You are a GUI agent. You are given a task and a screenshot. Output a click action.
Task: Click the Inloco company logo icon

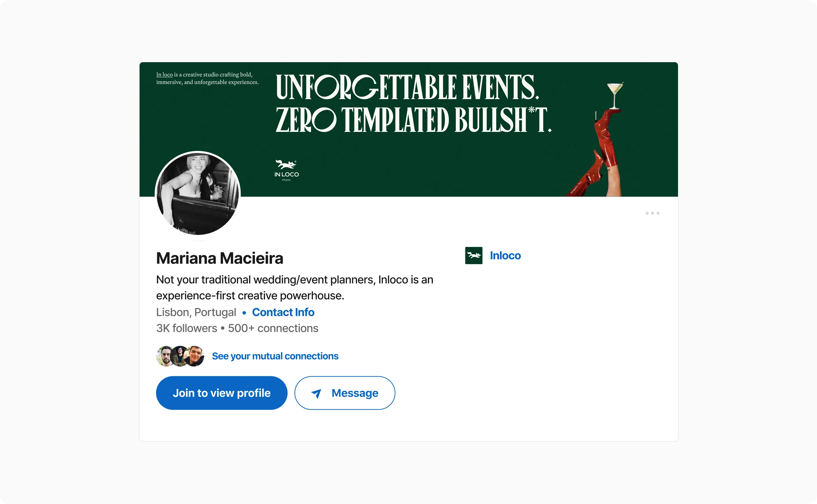pyautogui.click(x=474, y=255)
